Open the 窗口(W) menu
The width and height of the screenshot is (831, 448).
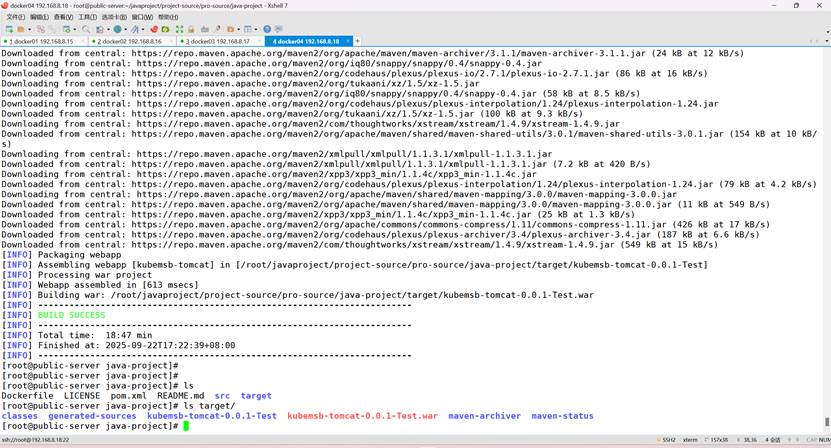142,17
